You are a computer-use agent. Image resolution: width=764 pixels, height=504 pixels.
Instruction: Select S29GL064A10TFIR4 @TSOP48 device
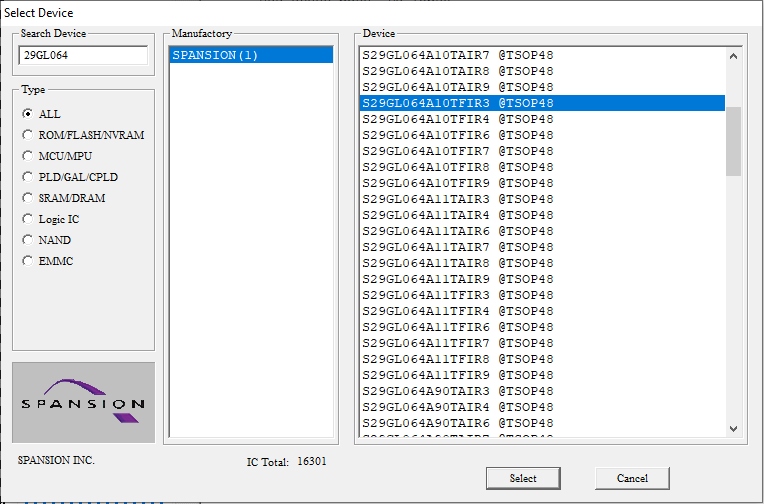542,119
